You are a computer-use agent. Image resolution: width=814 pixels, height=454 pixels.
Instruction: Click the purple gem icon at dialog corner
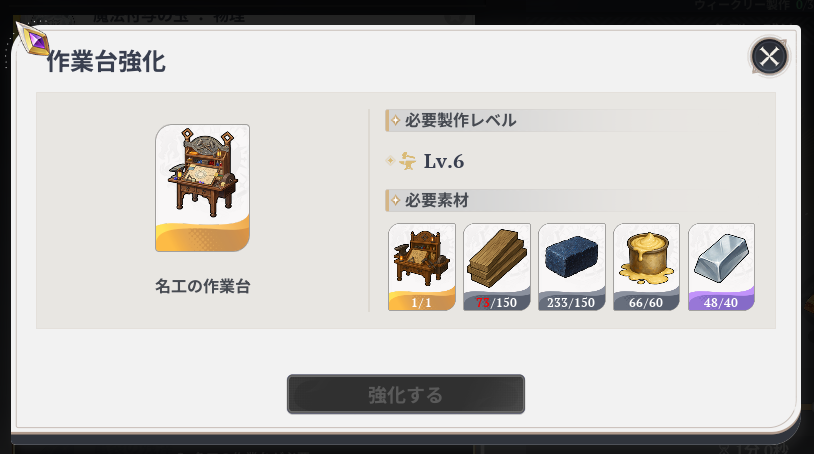pyautogui.click(x=33, y=39)
